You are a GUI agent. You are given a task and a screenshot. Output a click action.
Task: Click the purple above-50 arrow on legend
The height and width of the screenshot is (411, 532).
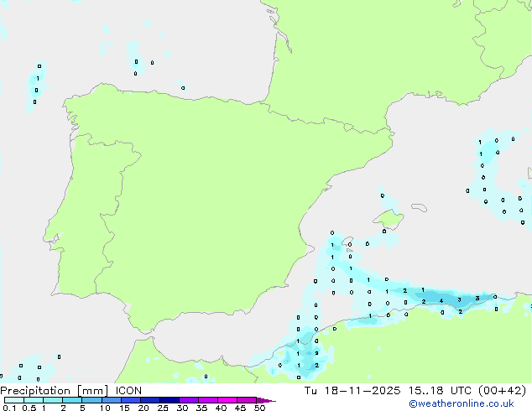point(266,400)
